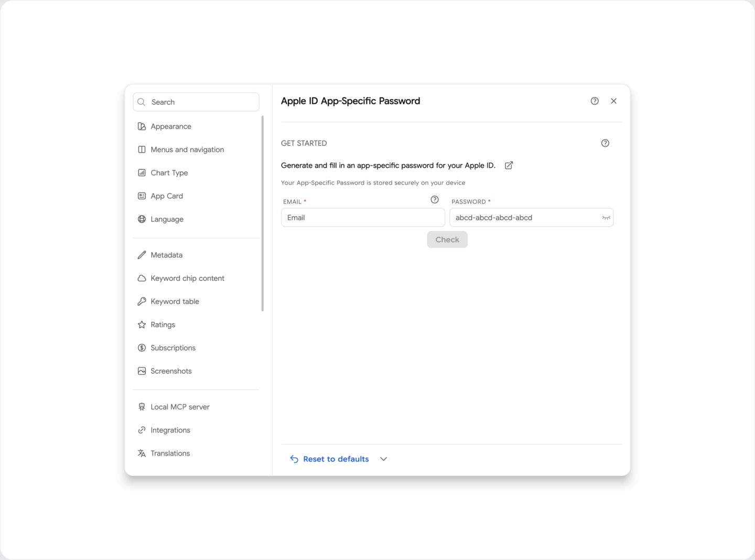
Task: Click the undo arrow icon beside Reset
Action: (294, 459)
